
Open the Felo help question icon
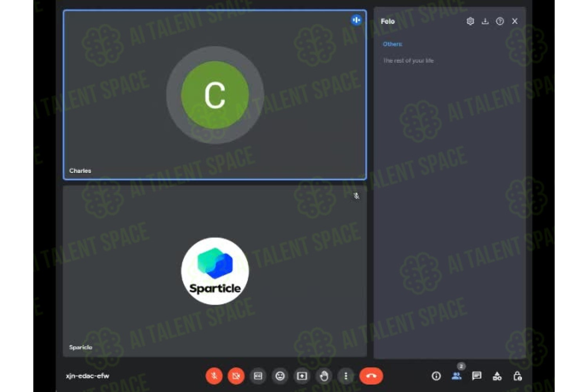point(500,21)
